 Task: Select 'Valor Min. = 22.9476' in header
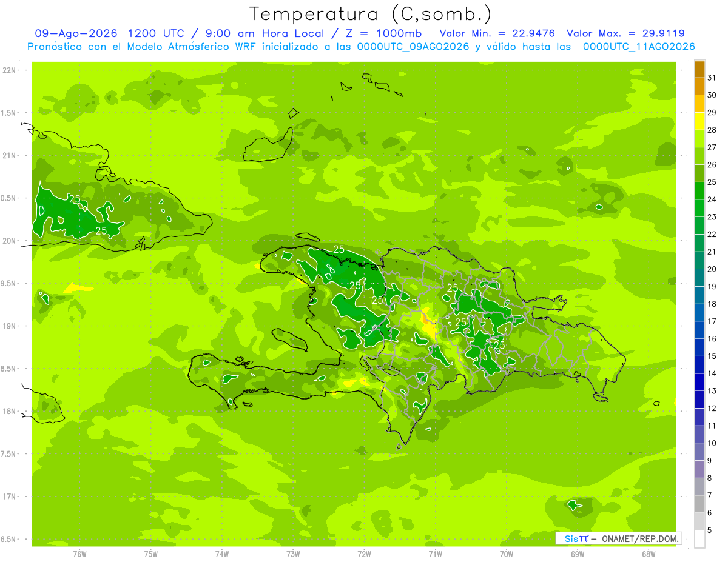(498, 33)
